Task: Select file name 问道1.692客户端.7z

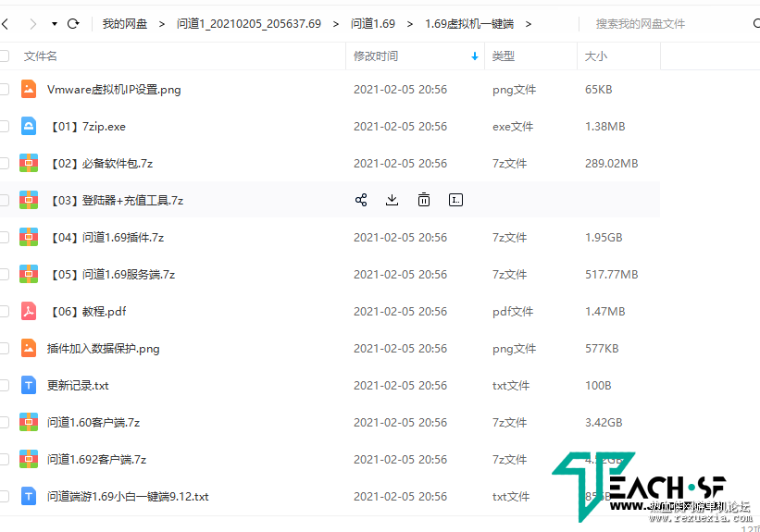Action: (97, 459)
